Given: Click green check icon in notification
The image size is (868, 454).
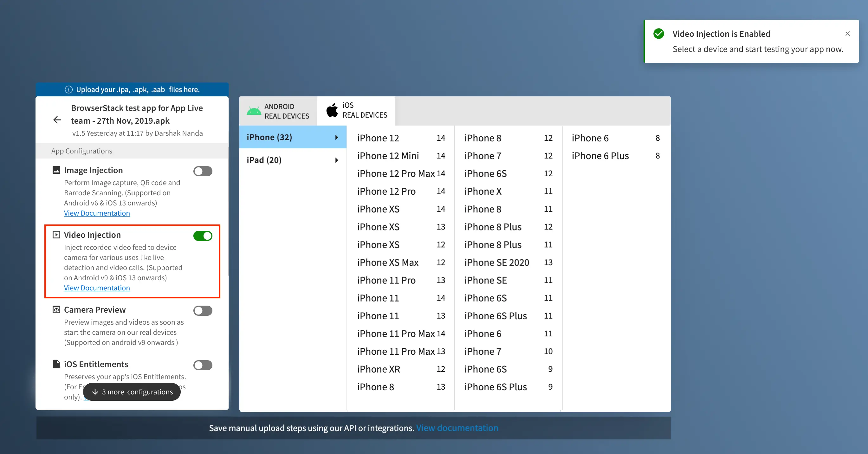Looking at the screenshot, I should click(658, 34).
